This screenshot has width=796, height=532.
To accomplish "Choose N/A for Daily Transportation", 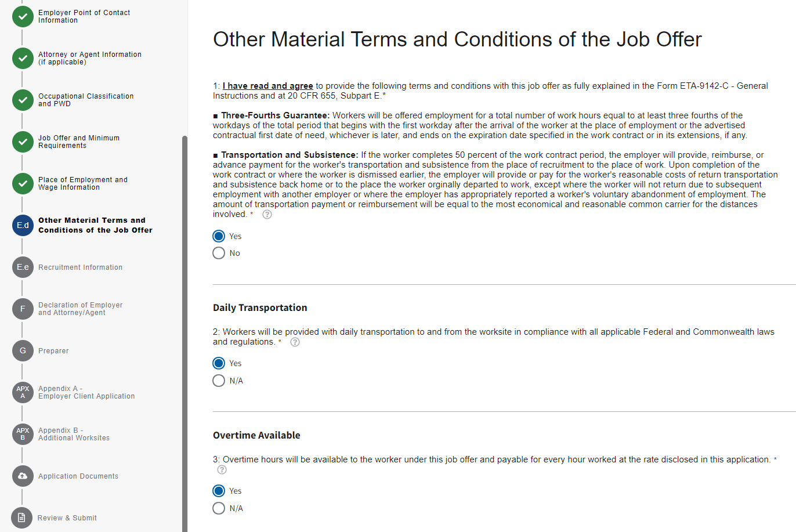I will click(x=219, y=381).
